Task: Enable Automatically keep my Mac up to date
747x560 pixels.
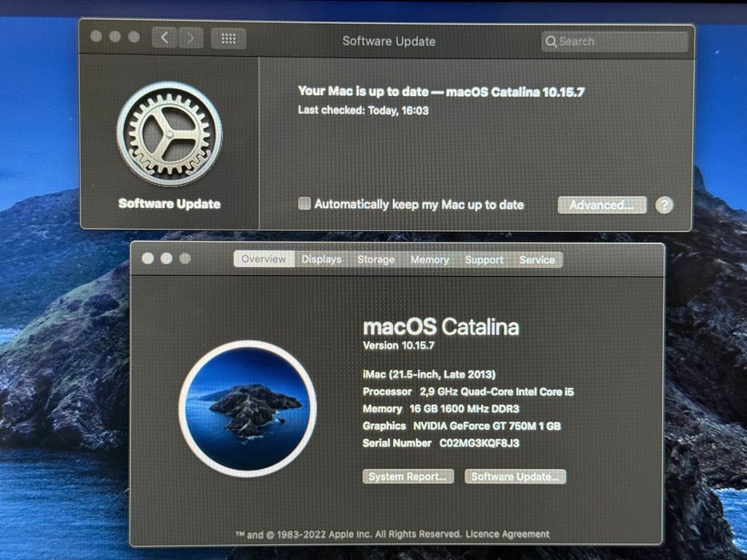Action: [304, 204]
